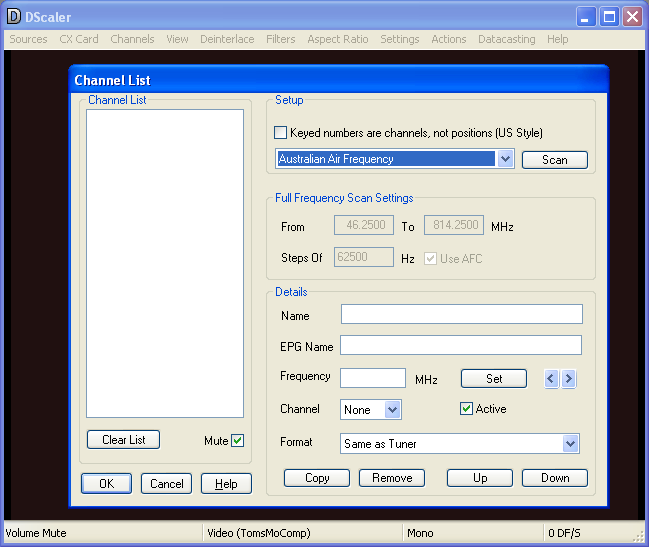
Task: Click 0 DF/S status bar entry
Action: (565, 533)
